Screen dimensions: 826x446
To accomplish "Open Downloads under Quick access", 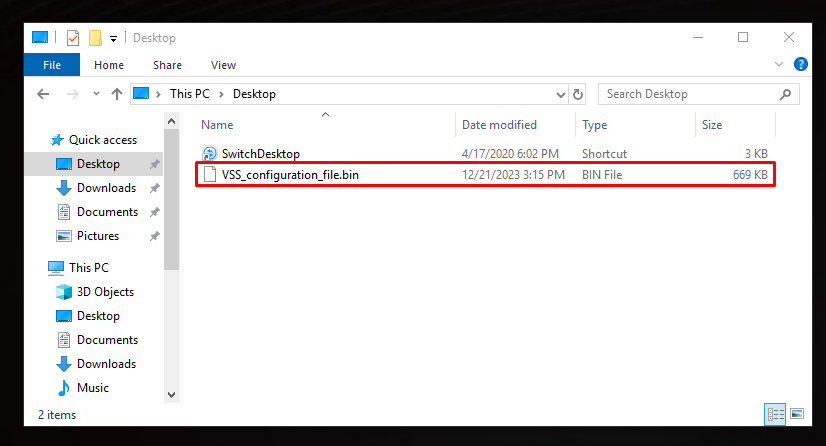I will pos(106,188).
